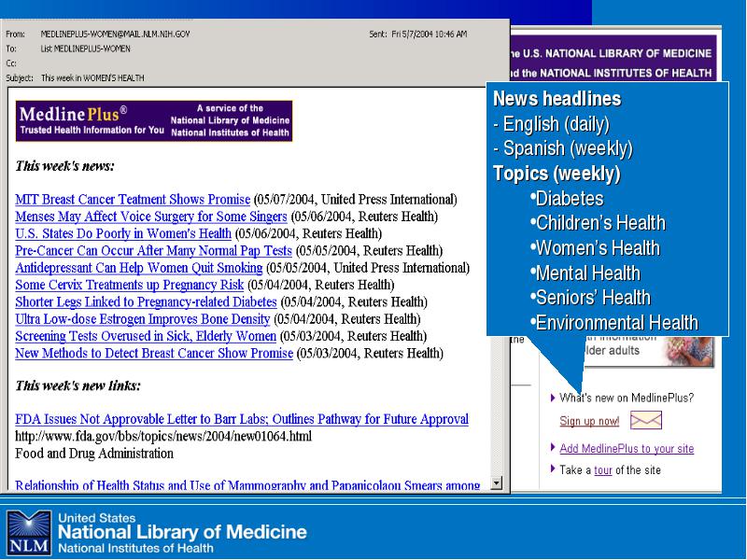This screenshot has height=560, width=747.
Task: Click the scroll-down arrow in the email window
Action: pyautogui.click(x=497, y=483)
